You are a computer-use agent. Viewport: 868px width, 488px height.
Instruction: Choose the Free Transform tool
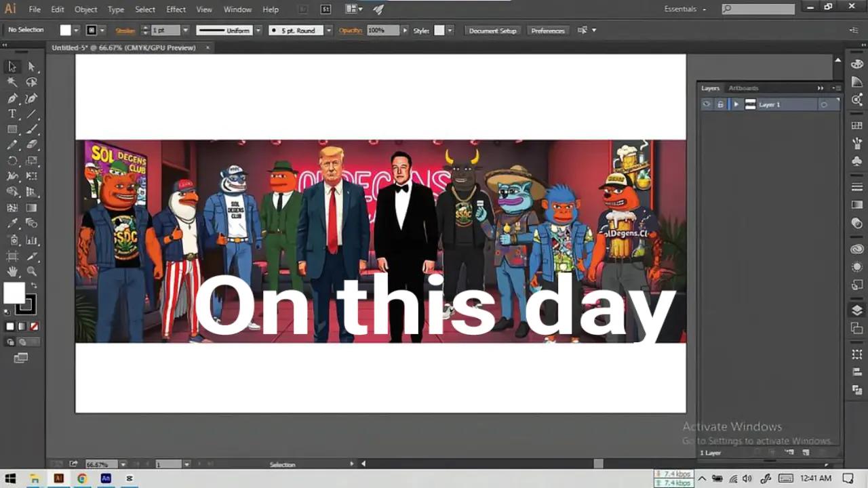point(31,176)
